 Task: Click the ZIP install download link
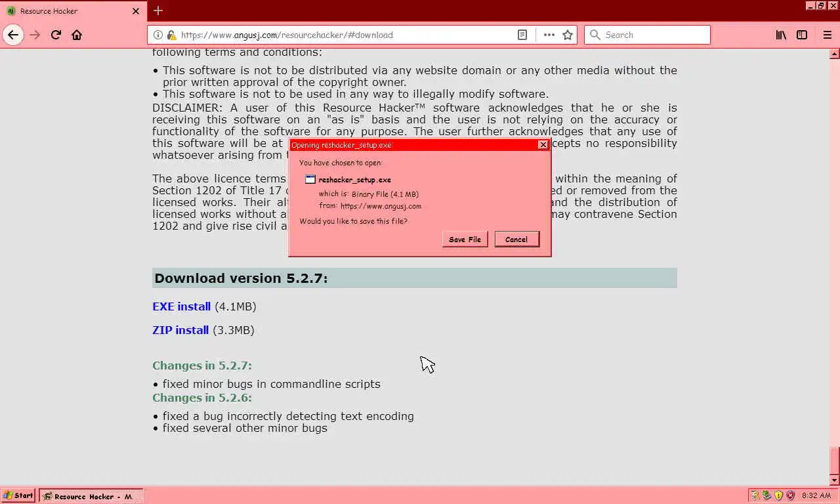[180, 330]
